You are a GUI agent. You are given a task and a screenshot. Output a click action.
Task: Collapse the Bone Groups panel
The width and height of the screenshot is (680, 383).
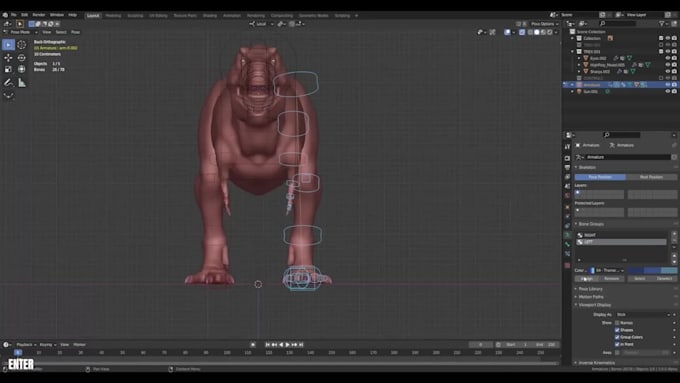click(589, 224)
